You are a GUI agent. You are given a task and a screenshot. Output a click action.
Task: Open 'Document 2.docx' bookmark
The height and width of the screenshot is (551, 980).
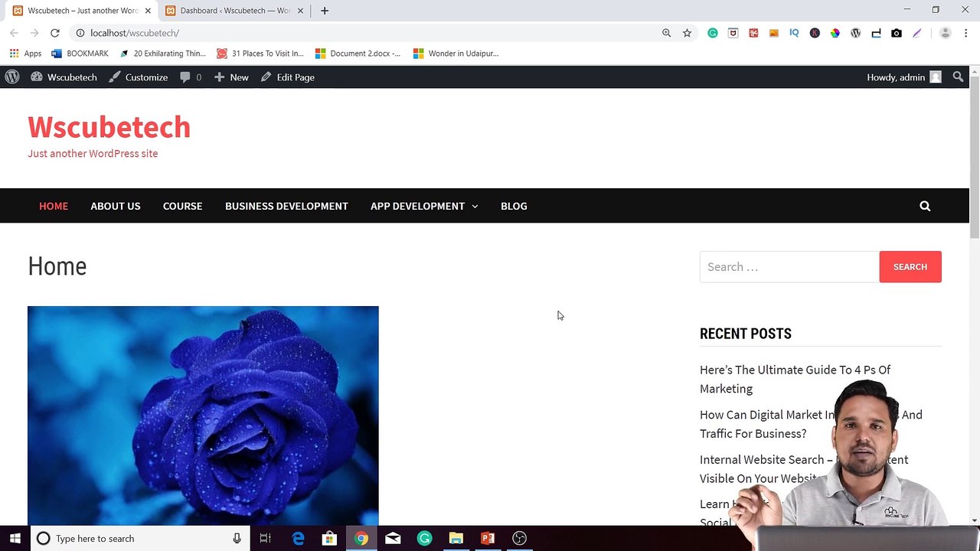(358, 54)
